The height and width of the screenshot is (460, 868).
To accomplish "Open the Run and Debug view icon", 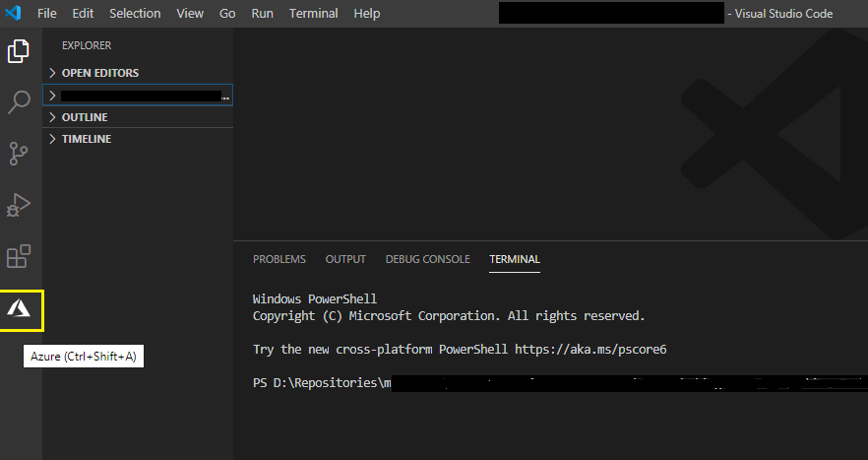I will tap(19, 205).
